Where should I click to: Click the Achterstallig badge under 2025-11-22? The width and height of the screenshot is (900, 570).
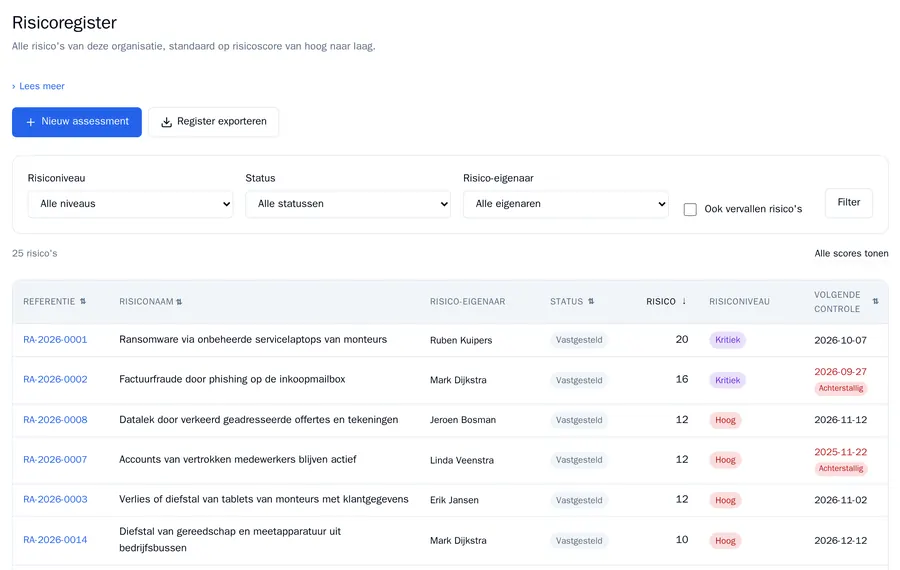point(840,468)
